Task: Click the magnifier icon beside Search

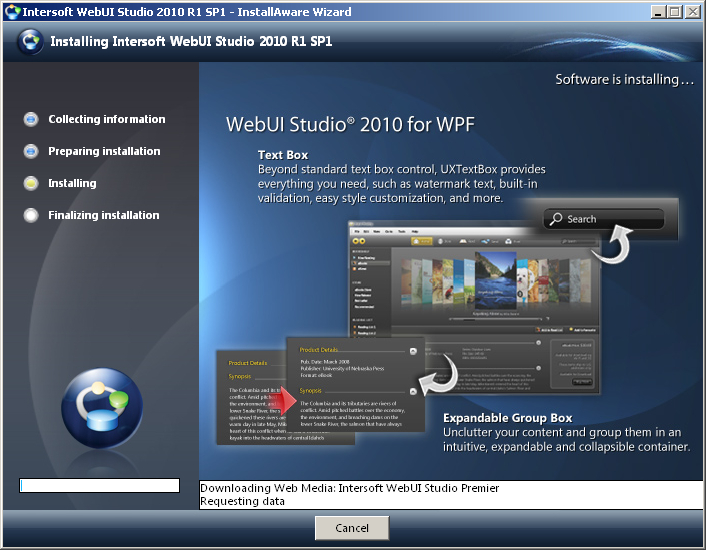Action: pyautogui.click(x=556, y=219)
